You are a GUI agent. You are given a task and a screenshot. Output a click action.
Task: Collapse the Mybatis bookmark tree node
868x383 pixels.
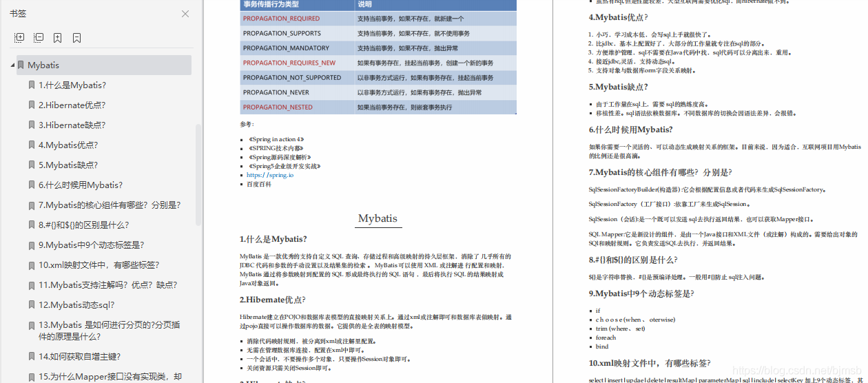tap(12, 65)
